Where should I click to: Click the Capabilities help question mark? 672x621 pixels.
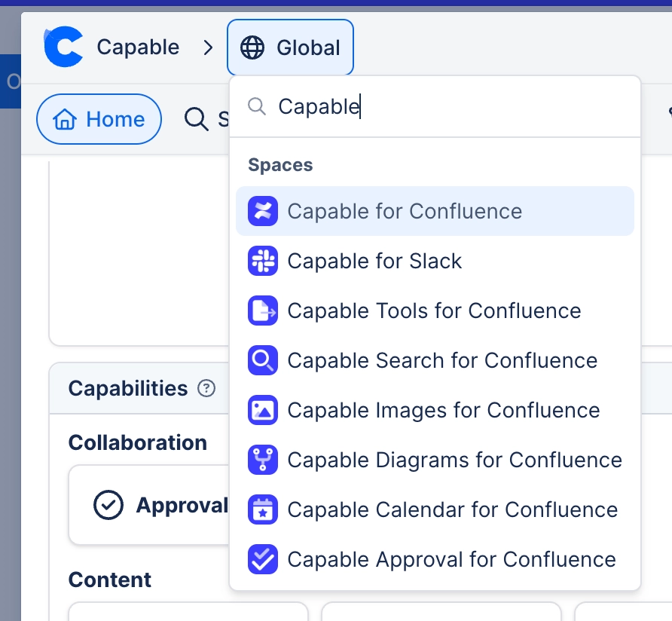point(206,388)
